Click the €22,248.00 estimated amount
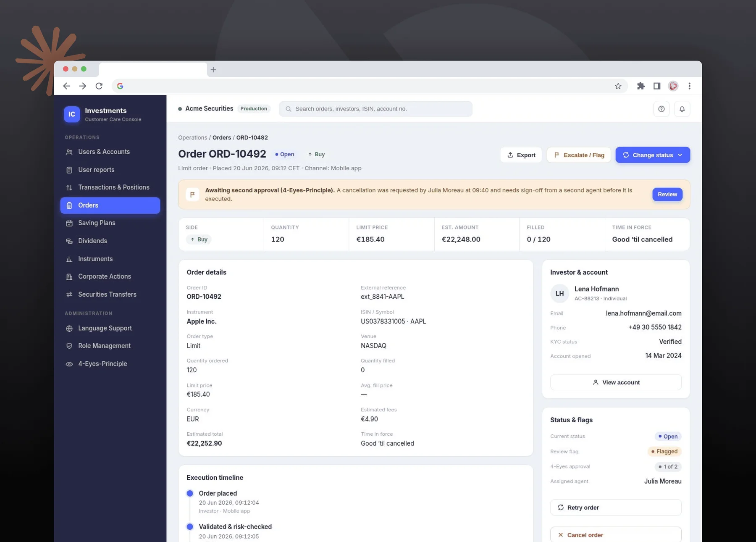The height and width of the screenshot is (542, 756). [x=461, y=239]
